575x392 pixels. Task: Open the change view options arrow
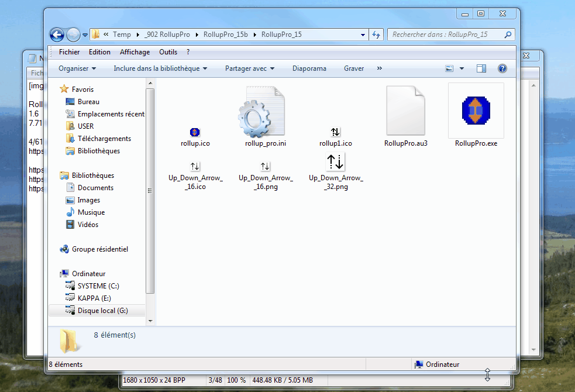(462, 68)
